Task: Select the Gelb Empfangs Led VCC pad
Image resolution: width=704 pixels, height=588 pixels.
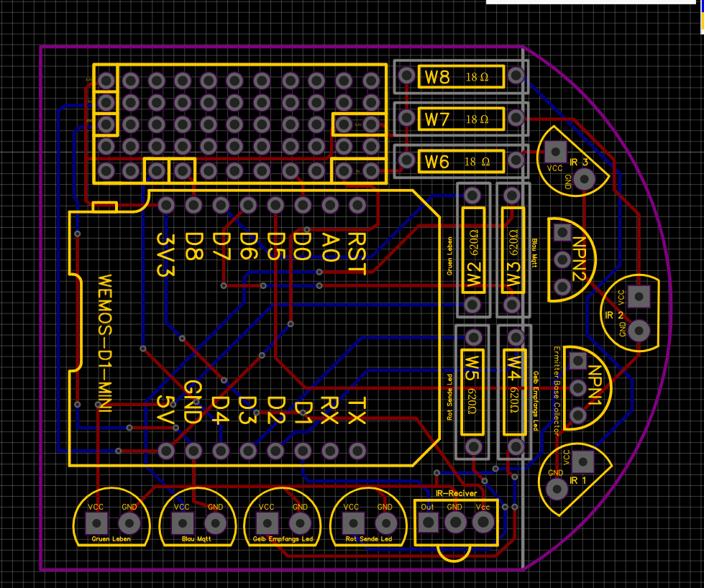Action: coord(267,523)
